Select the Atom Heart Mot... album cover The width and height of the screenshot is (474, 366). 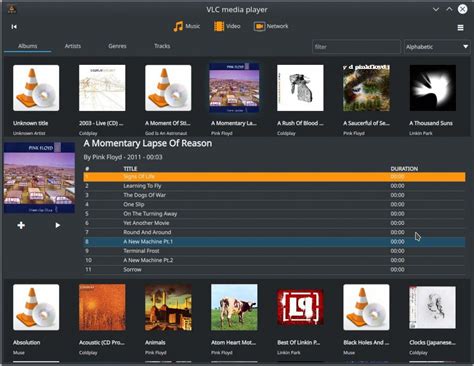tap(234, 307)
